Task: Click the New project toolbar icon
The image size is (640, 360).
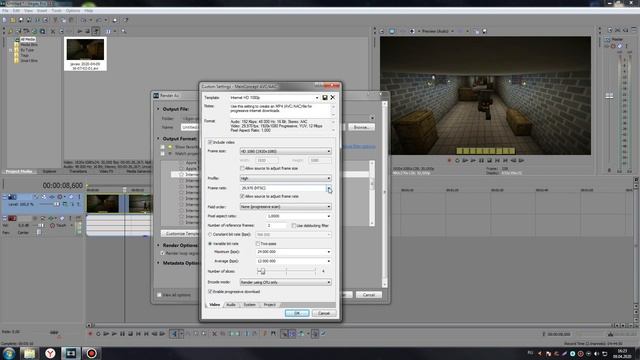Action: 5,20
